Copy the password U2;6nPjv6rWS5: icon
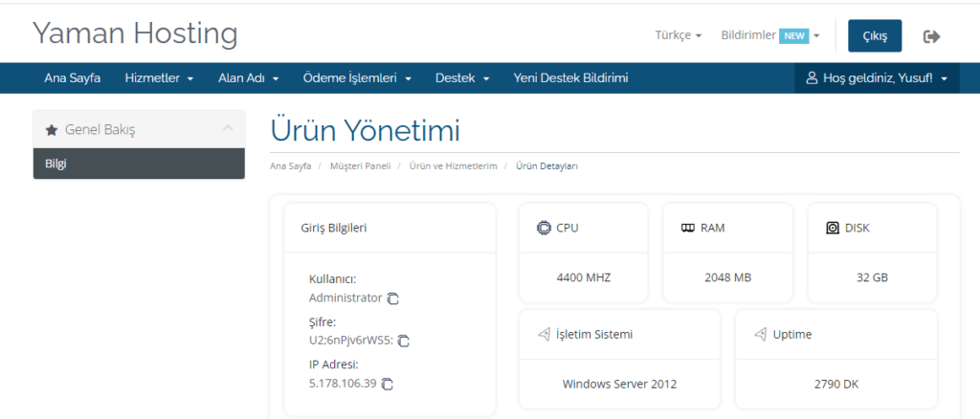 [x=404, y=341]
